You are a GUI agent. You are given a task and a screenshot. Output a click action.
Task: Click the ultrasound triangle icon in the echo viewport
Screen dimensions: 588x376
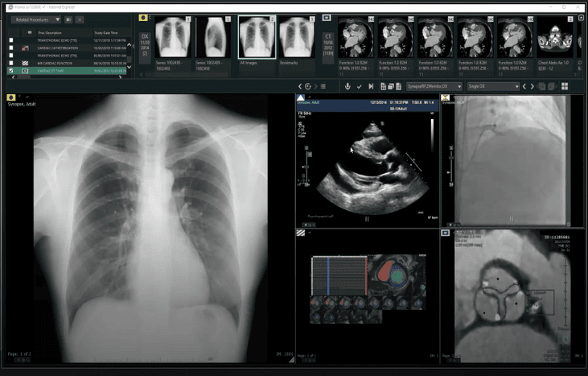coord(301,98)
